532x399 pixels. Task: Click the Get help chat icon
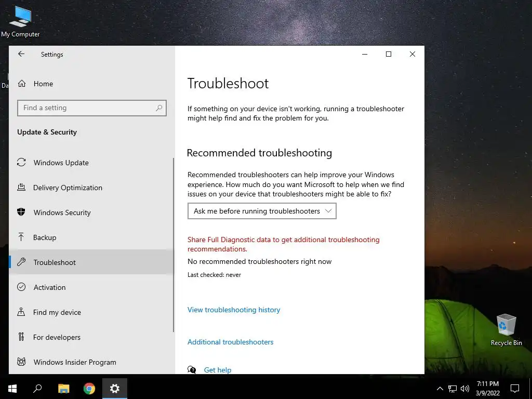(192, 370)
